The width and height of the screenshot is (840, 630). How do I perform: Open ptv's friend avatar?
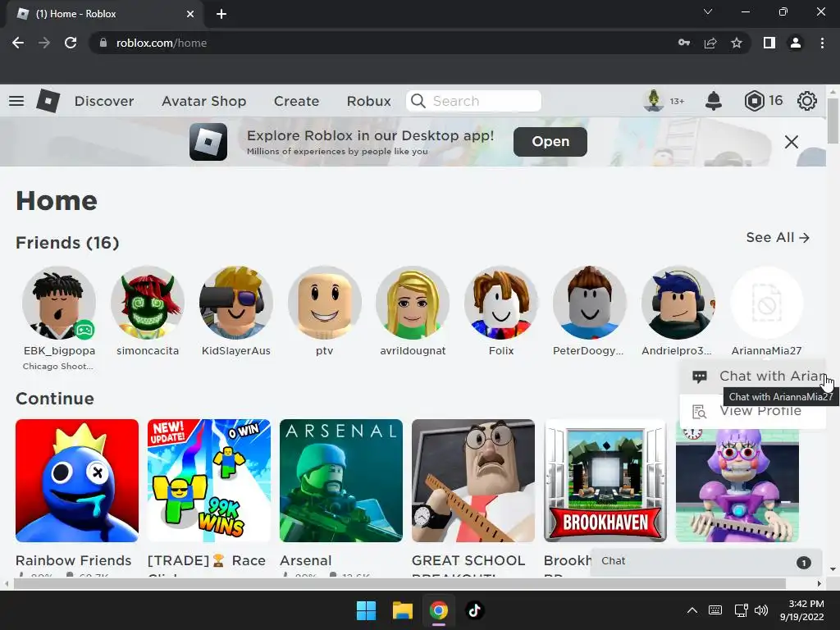coord(324,303)
